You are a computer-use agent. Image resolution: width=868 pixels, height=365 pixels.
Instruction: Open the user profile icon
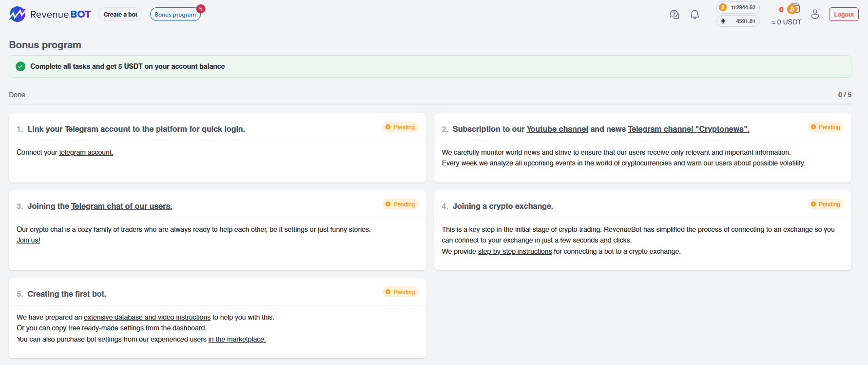tap(815, 14)
